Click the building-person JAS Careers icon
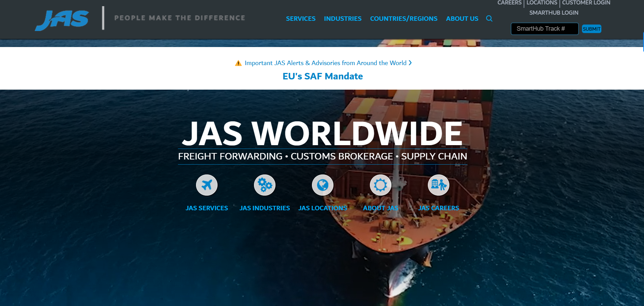644x306 pixels. pos(438,185)
